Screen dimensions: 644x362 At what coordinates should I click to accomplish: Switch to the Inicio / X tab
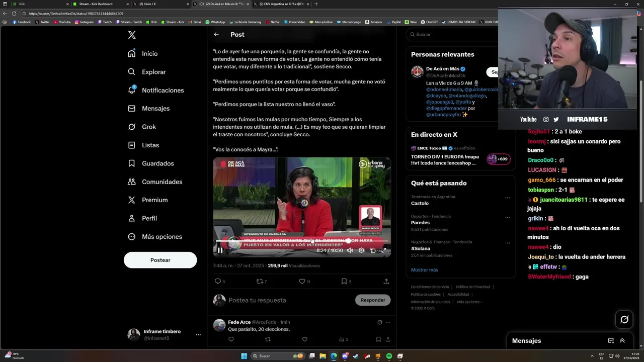click(x=161, y=4)
